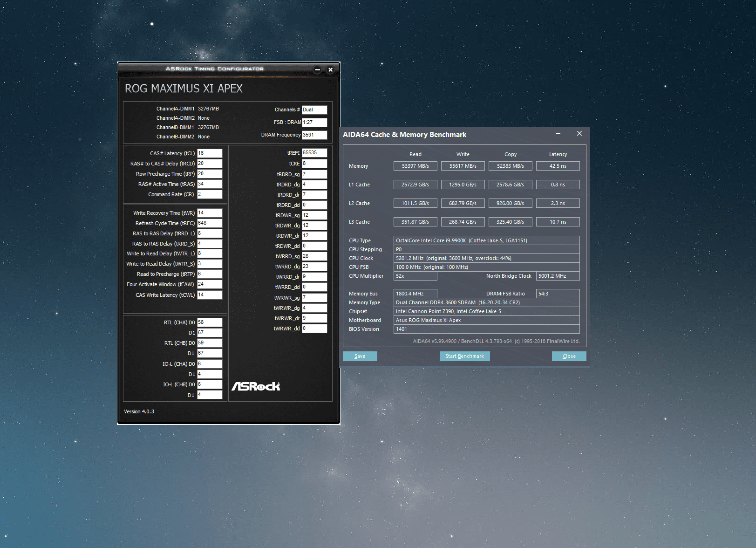Select the tRDWR_sg value field
Viewport: 756px width, 548px height.
(314, 215)
